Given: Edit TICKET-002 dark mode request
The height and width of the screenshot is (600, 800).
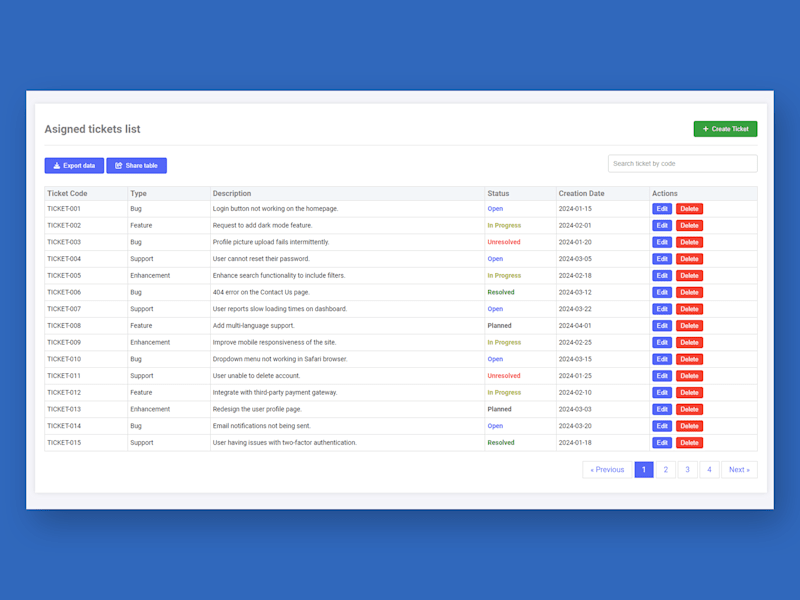Looking at the screenshot, I should tap(662, 226).
